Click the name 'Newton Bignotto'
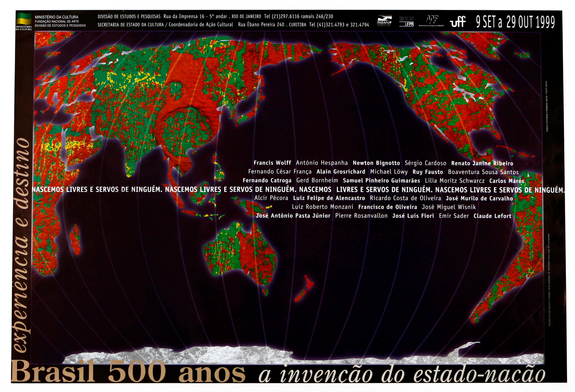The image size is (575, 392). click(x=376, y=163)
